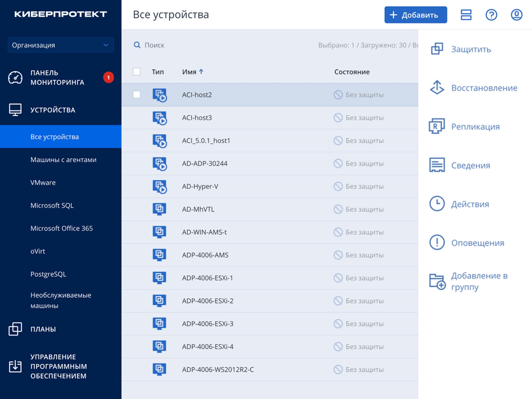Click the Поиск search field
The width and height of the screenshot is (532, 399).
click(x=154, y=45)
